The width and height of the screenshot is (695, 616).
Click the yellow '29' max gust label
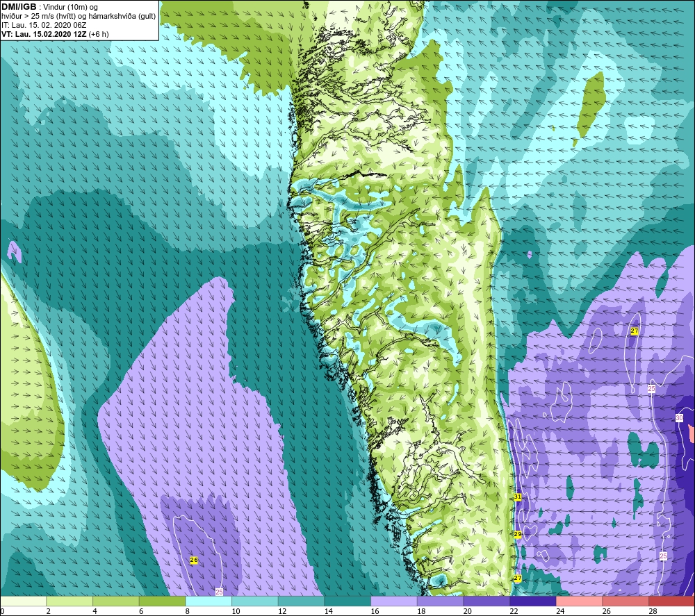(517, 535)
